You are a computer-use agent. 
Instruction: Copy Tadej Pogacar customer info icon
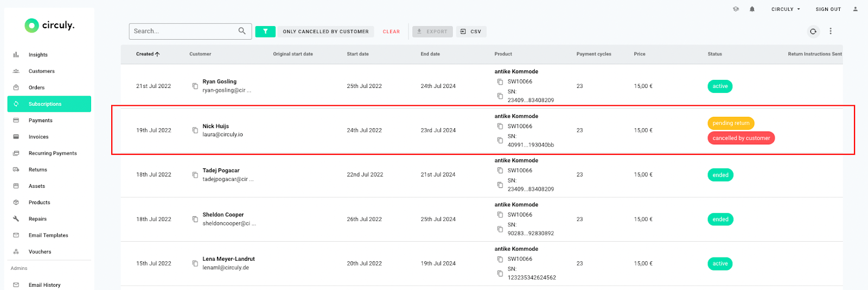point(195,175)
